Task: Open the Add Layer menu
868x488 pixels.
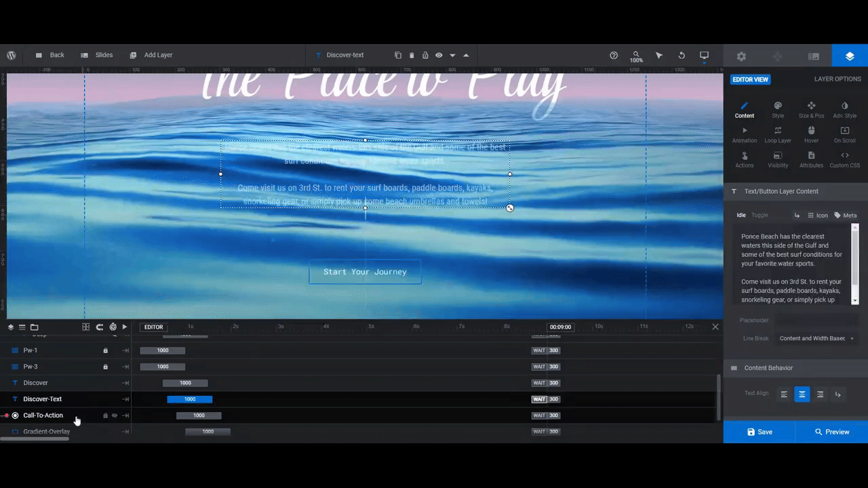Action: [x=151, y=55]
